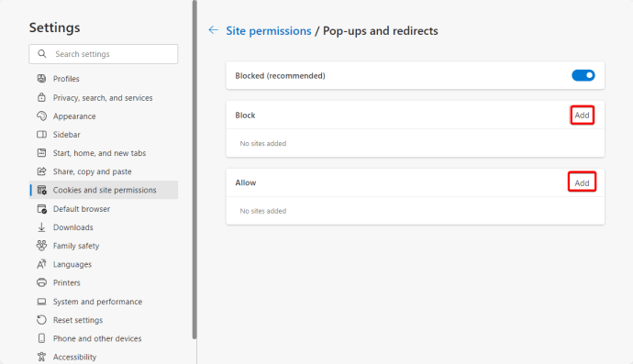This screenshot has height=364, width=633.
Task: Click the 'Pop-ups and redirects' heading
Action: tap(381, 31)
